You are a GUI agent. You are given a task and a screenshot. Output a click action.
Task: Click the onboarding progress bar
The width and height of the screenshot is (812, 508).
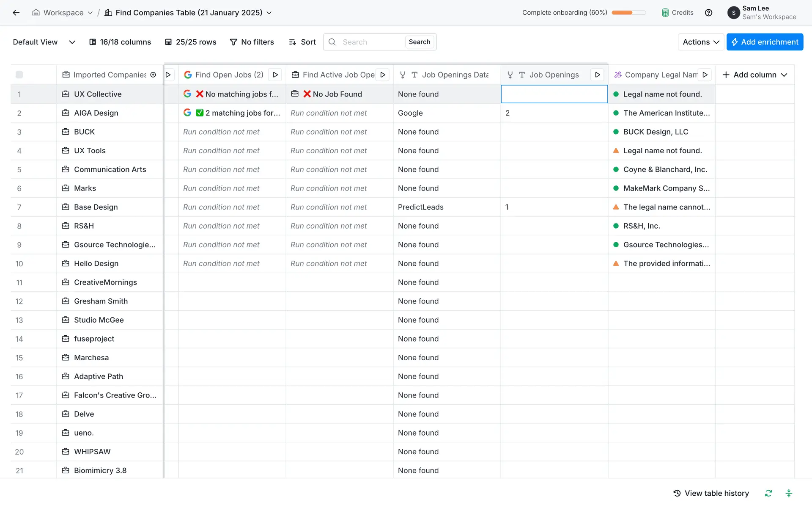pos(629,13)
